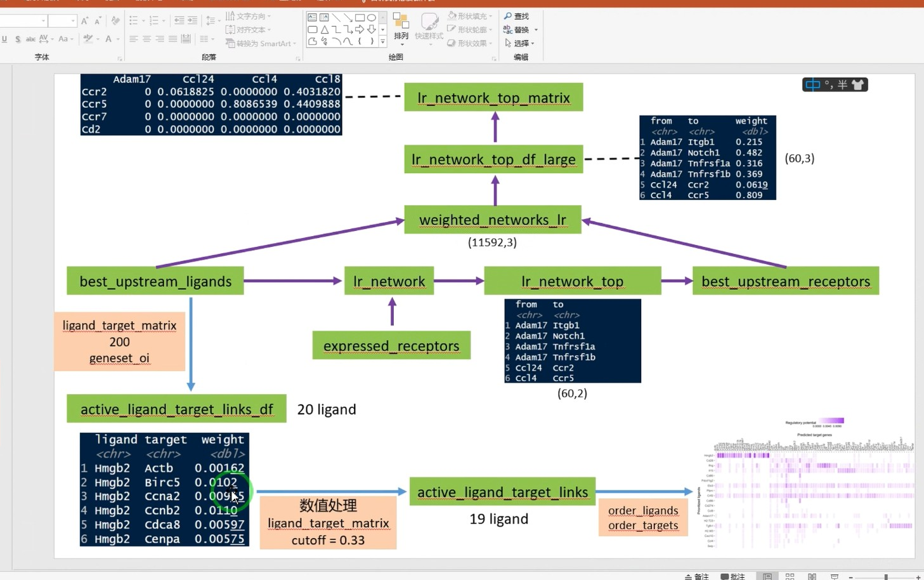The height and width of the screenshot is (580, 924).
Task: Open 对齐文本 align text menu
Action: pyautogui.click(x=248, y=29)
